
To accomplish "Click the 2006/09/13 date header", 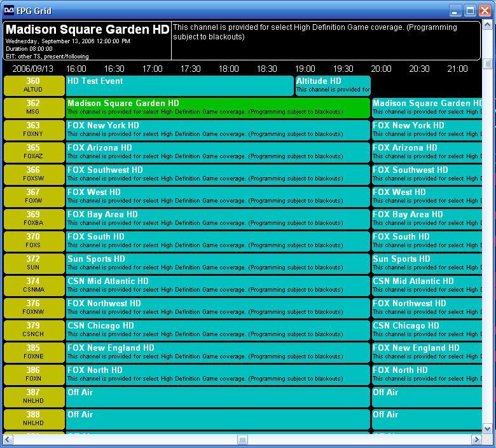I will [x=33, y=69].
